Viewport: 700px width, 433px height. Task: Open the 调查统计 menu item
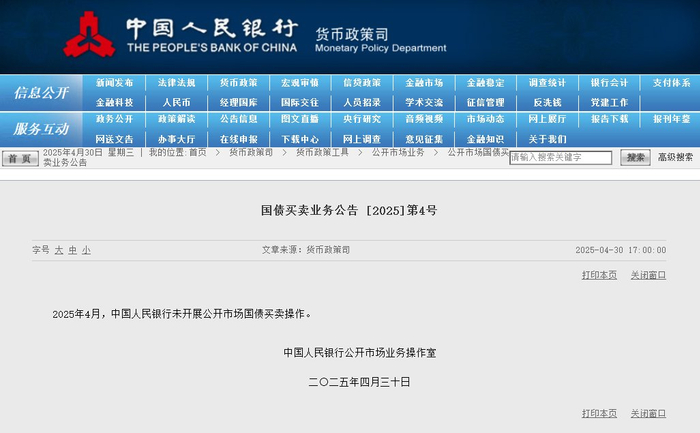point(547,83)
